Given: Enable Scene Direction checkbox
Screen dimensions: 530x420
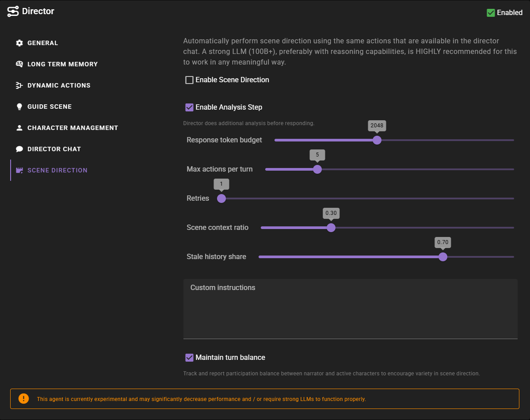Looking at the screenshot, I should 189,80.
